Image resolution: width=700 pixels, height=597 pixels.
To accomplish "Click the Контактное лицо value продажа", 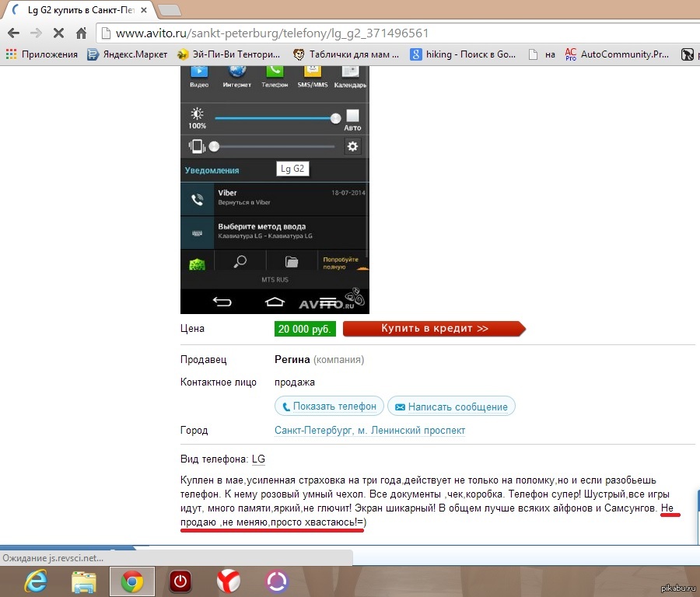I will click(x=295, y=382).
